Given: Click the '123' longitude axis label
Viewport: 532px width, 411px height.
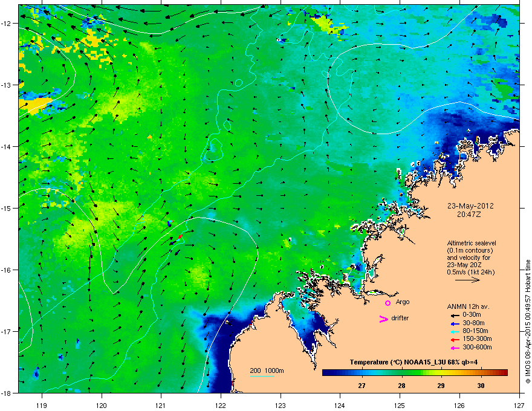Looking at the screenshot, I should click(281, 405).
